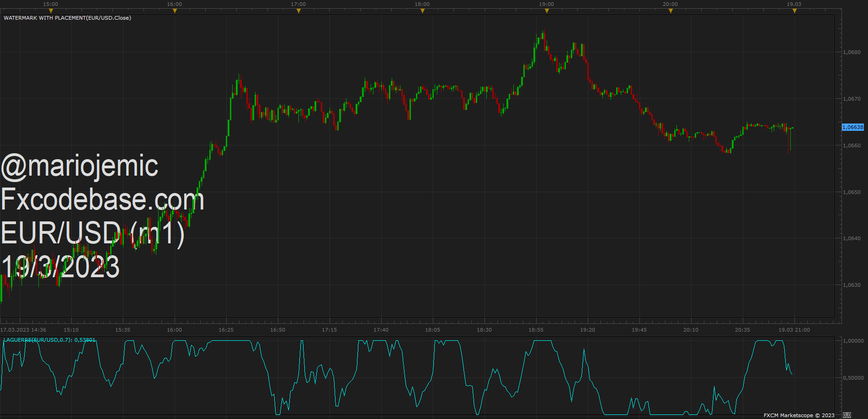This screenshot has height=419, width=868.
Task: Click the 17.03.2023 14:36 date label
Action: coord(23,330)
